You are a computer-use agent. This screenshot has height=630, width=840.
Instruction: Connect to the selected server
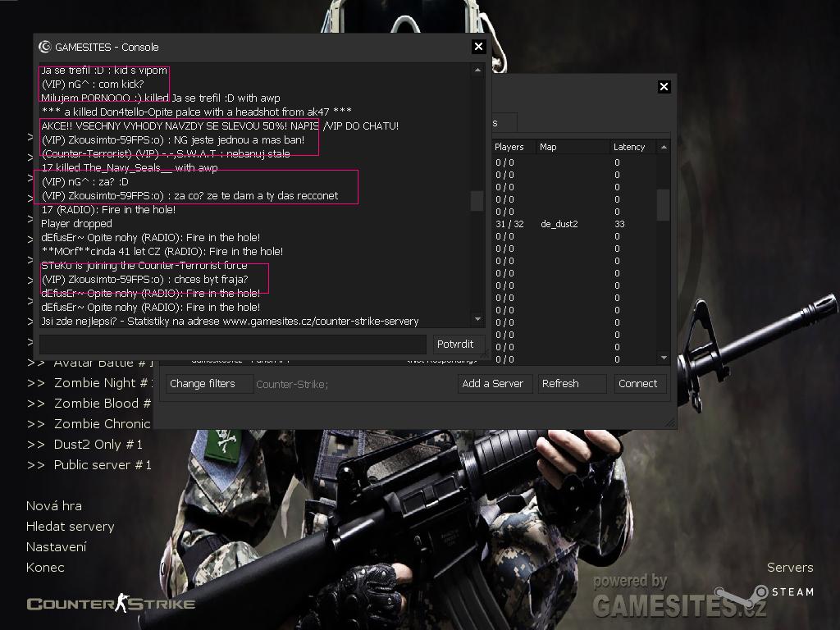(x=637, y=383)
